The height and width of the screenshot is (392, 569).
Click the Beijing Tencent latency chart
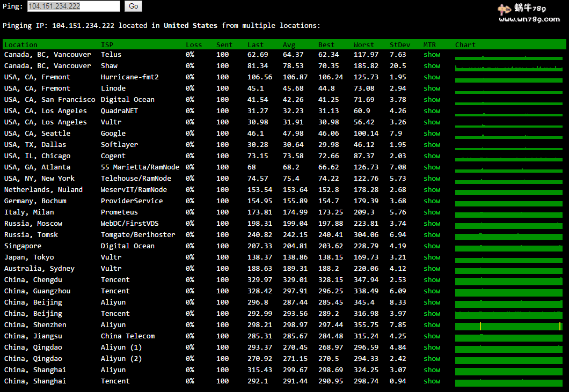tap(508, 314)
